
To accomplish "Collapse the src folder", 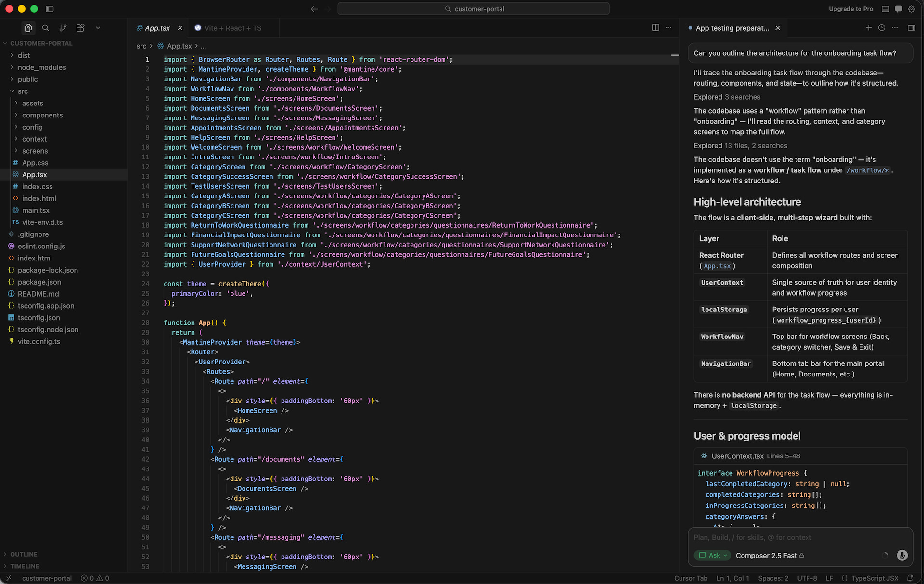I will (x=23, y=91).
